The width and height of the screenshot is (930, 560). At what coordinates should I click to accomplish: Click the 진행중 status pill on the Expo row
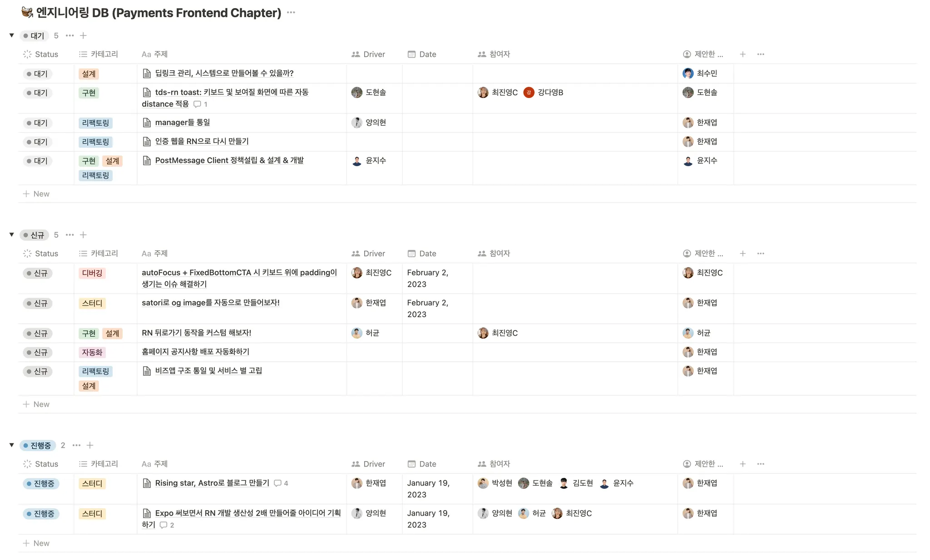click(41, 514)
